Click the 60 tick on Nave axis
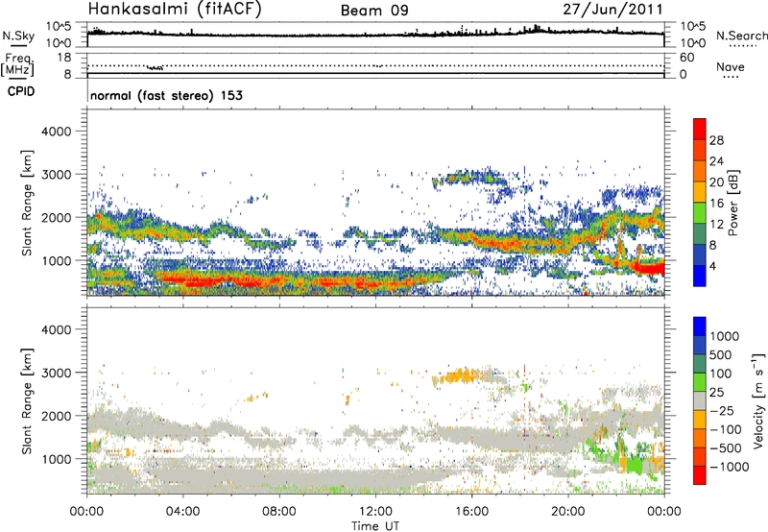 (x=686, y=58)
